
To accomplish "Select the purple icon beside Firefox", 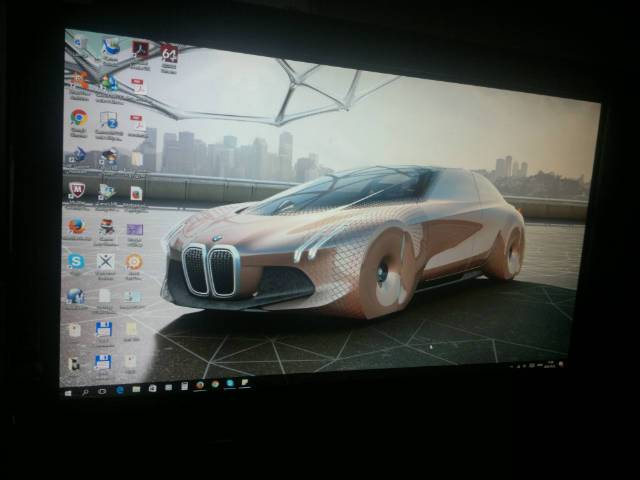I will click(x=135, y=229).
